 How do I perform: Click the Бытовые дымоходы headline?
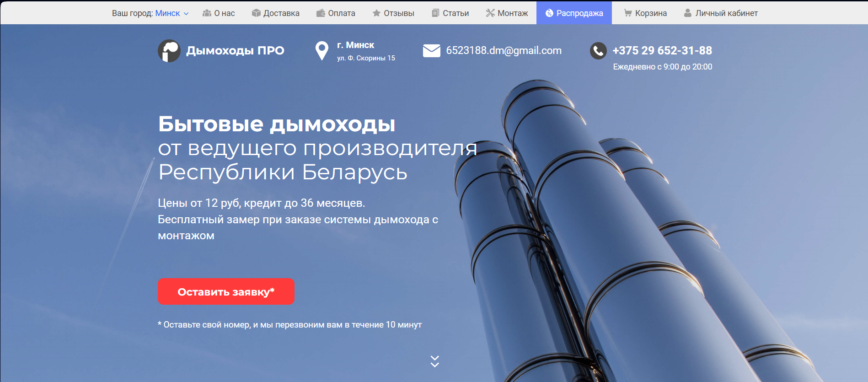pos(277,124)
